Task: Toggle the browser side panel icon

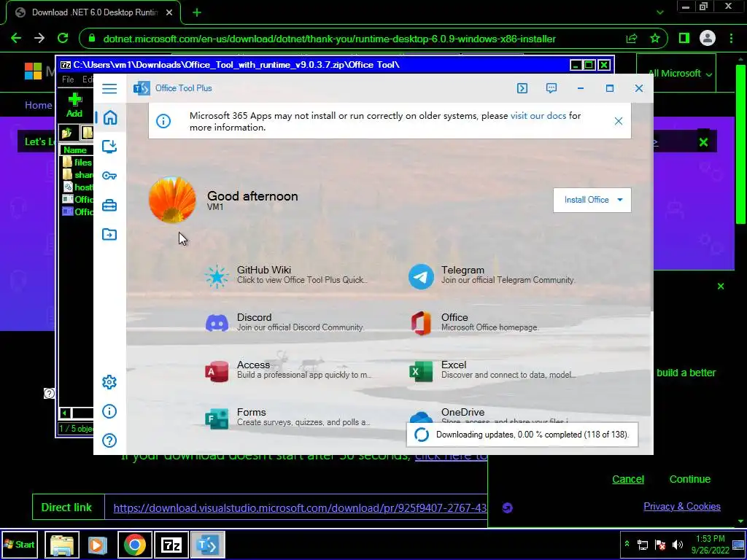Action: (x=684, y=38)
